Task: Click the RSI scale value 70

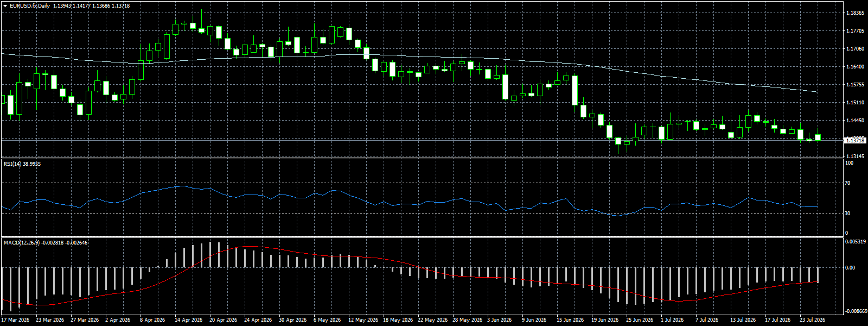Action: (x=848, y=183)
